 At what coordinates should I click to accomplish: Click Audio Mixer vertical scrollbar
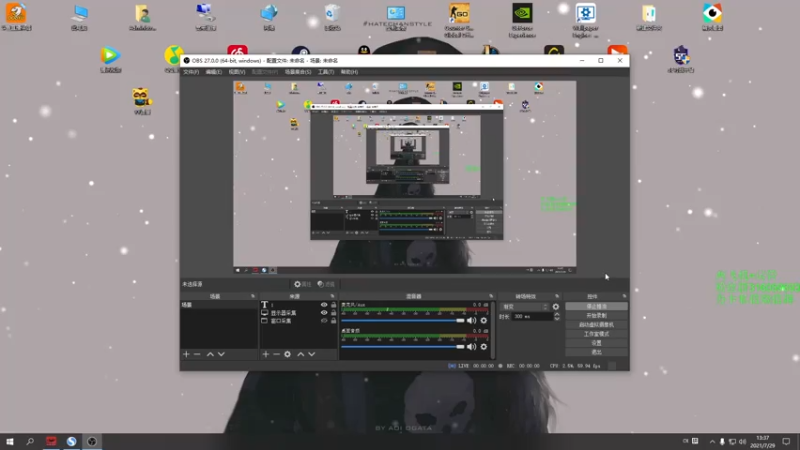(493, 330)
